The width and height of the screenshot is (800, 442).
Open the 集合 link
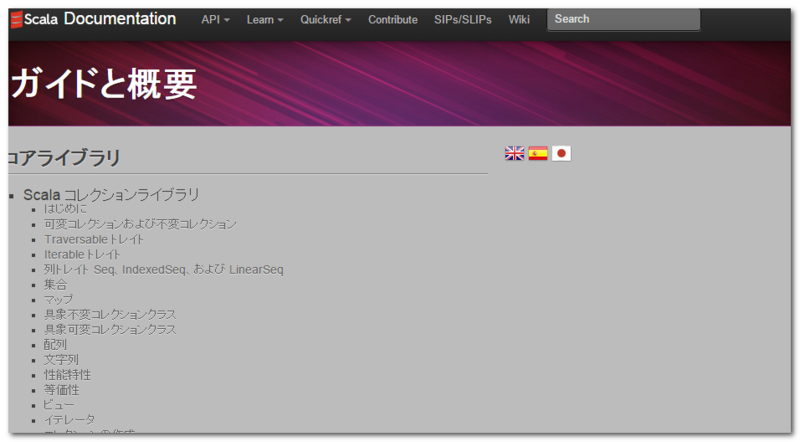coord(56,284)
